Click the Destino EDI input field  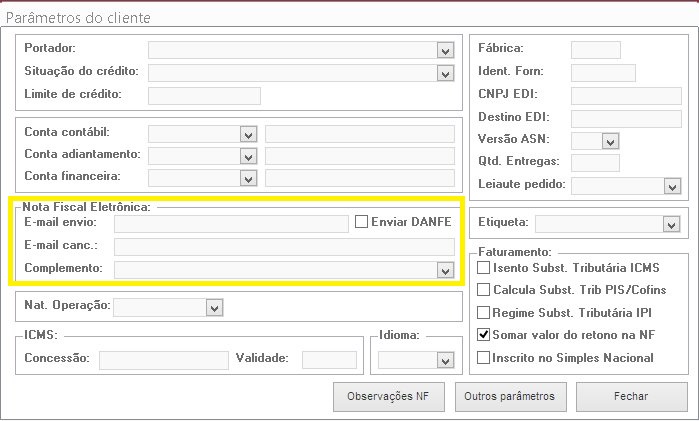(626, 119)
